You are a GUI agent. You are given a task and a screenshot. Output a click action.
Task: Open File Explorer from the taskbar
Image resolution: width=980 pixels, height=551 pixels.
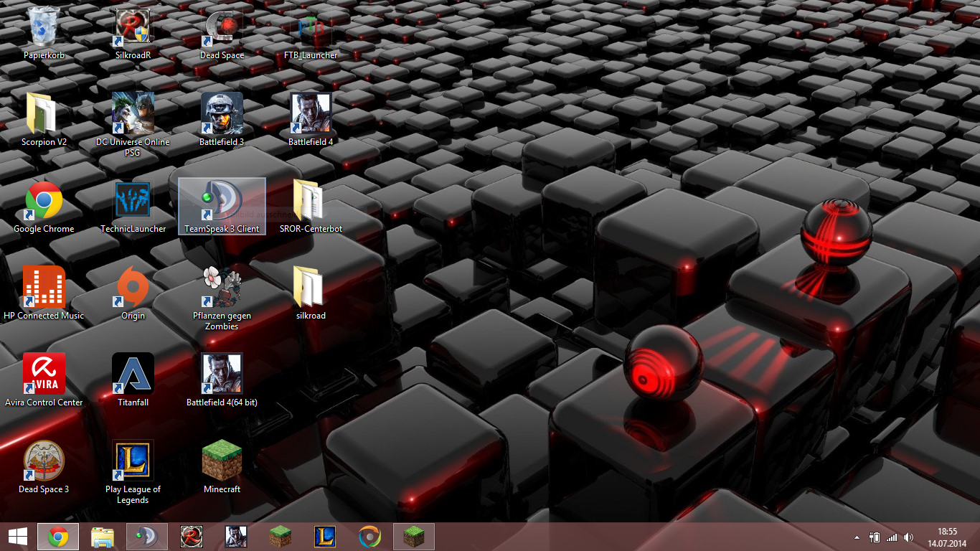[x=103, y=537]
